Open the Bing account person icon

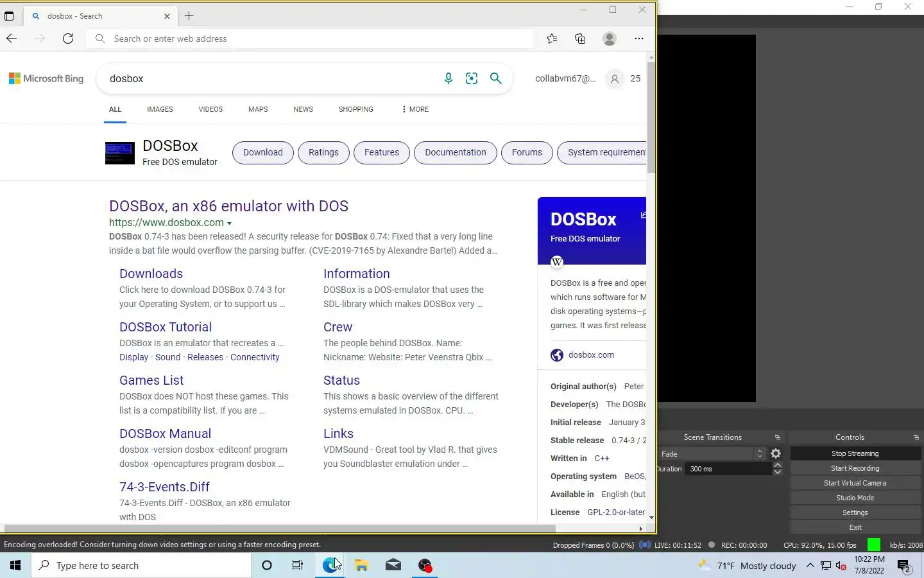point(615,79)
